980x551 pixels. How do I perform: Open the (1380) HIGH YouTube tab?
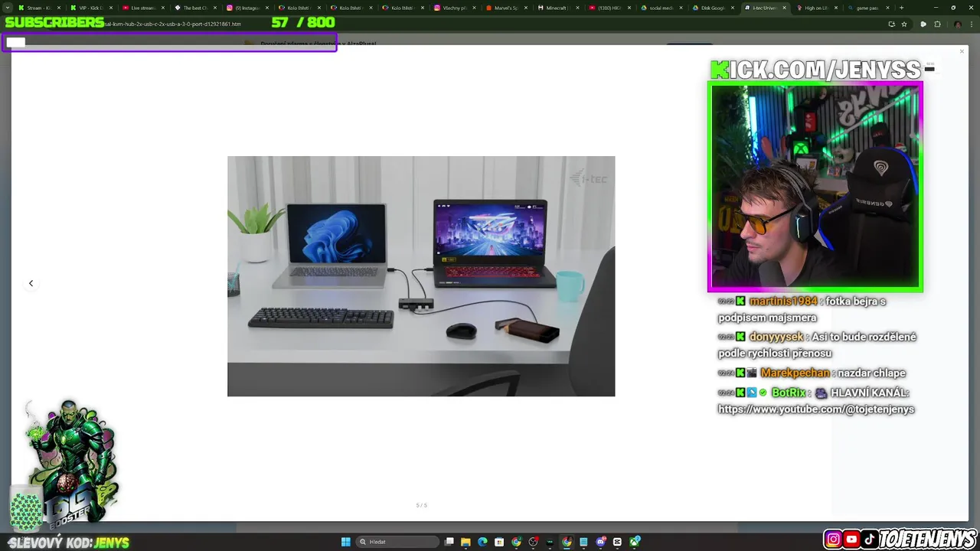coord(609,8)
